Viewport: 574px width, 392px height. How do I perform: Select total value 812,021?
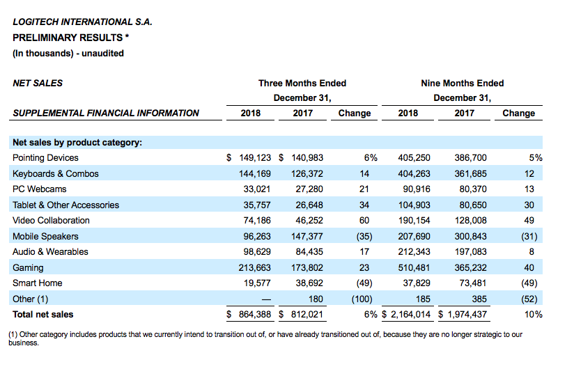[x=307, y=315]
